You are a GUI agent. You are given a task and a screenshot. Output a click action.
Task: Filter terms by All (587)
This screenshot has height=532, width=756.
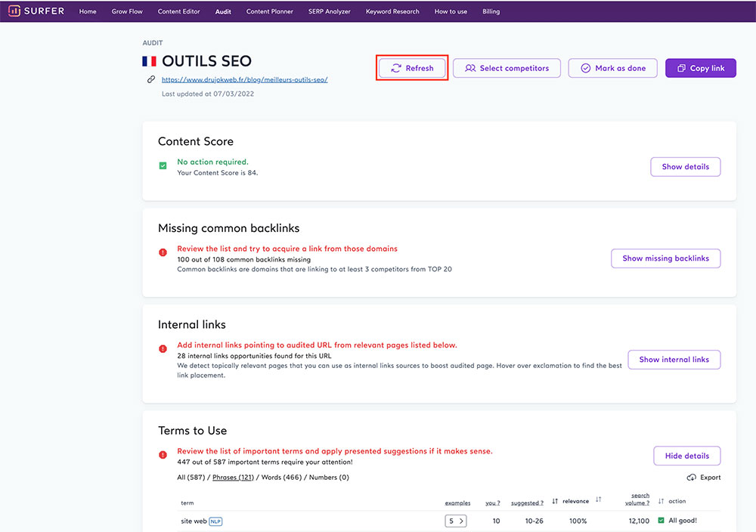point(191,478)
